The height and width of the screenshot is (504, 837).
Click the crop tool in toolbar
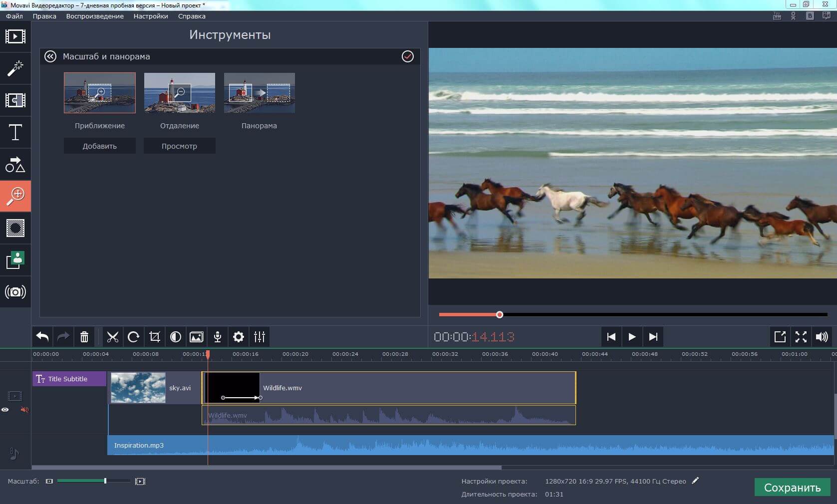pos(155,337)
